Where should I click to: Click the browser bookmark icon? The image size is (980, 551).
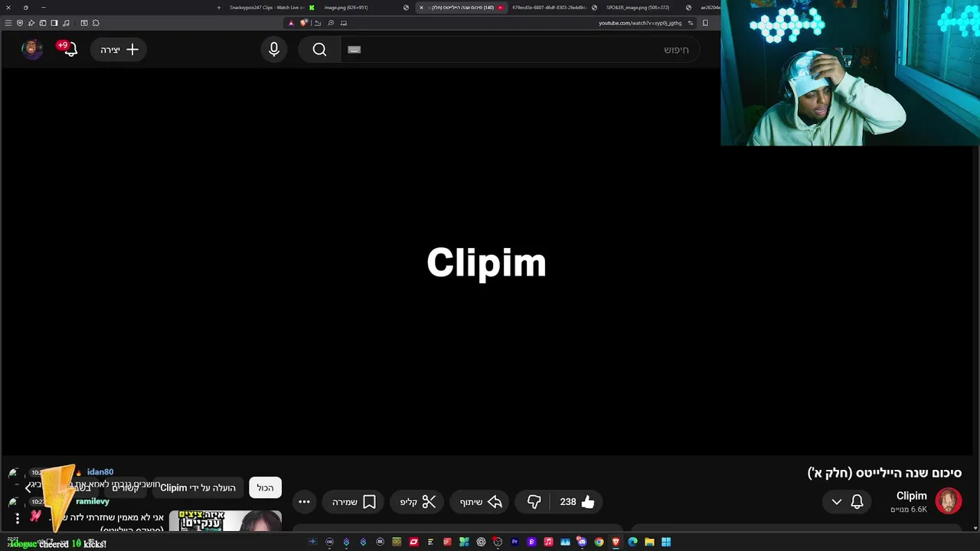tap(705, 23)
